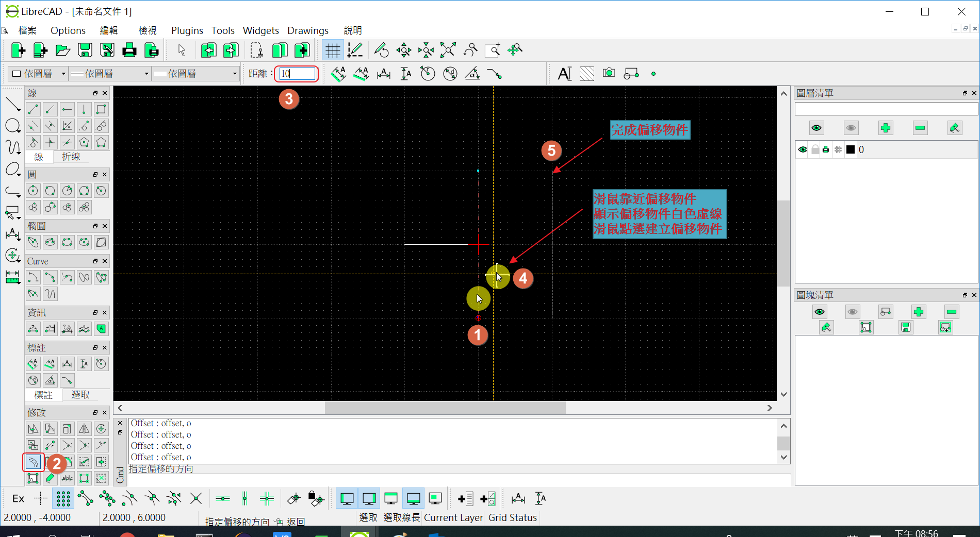Screen dimensions: 980x537
Task: Switch to the 折線 tab
Action: point(71,157)
